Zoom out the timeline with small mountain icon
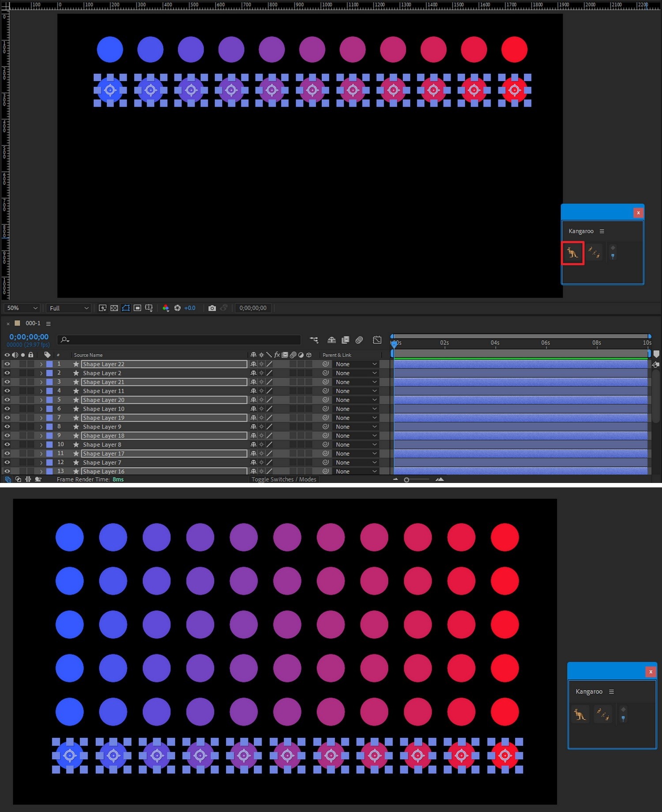Image resolution: width=662 pixels, height=812 pixels. click(x=395, y=479)
